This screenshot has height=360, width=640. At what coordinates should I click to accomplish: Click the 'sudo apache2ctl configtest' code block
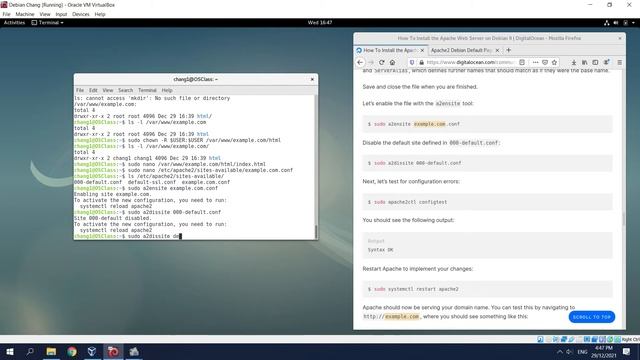coord(487,202)
